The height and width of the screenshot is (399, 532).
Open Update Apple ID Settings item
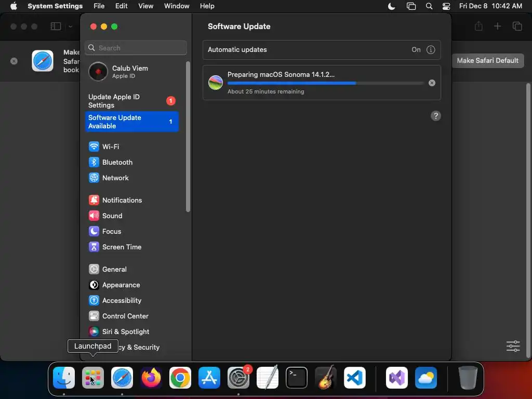(x=131, y=101)
